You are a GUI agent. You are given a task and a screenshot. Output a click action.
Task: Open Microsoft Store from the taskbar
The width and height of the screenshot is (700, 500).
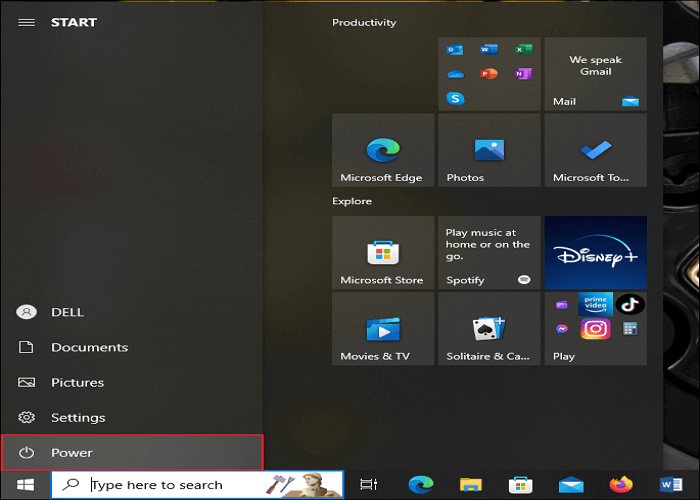coord(521,485)
